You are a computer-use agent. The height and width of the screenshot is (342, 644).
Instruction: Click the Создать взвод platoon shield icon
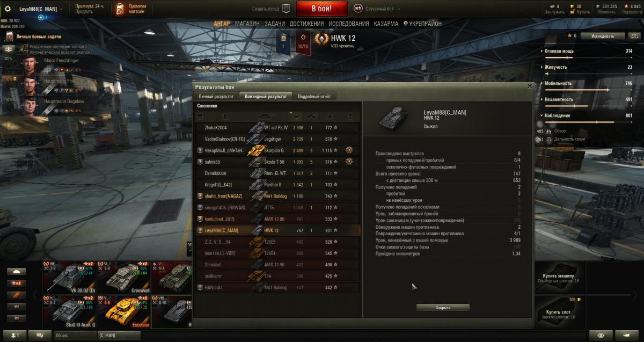point(286,9)
